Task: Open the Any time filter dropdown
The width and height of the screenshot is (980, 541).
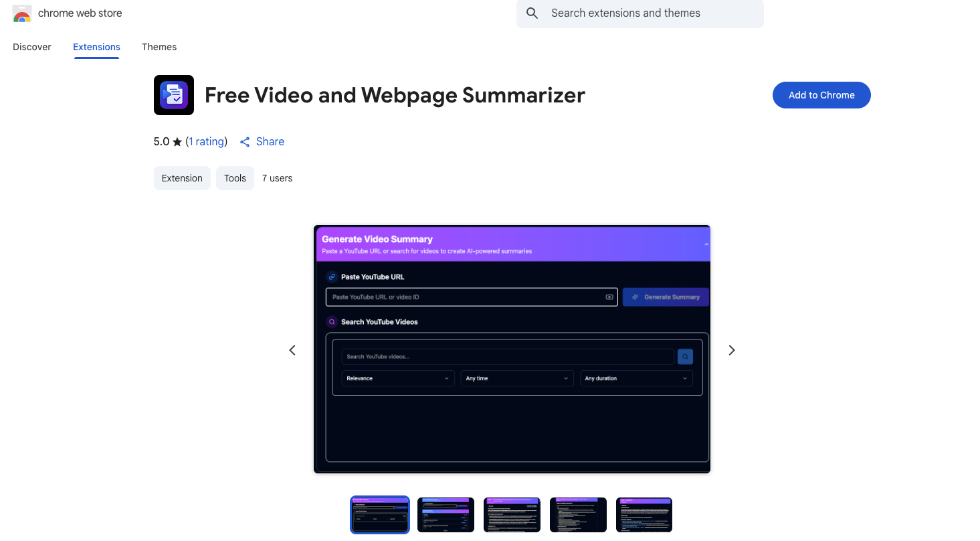Action: coord(517,378)
